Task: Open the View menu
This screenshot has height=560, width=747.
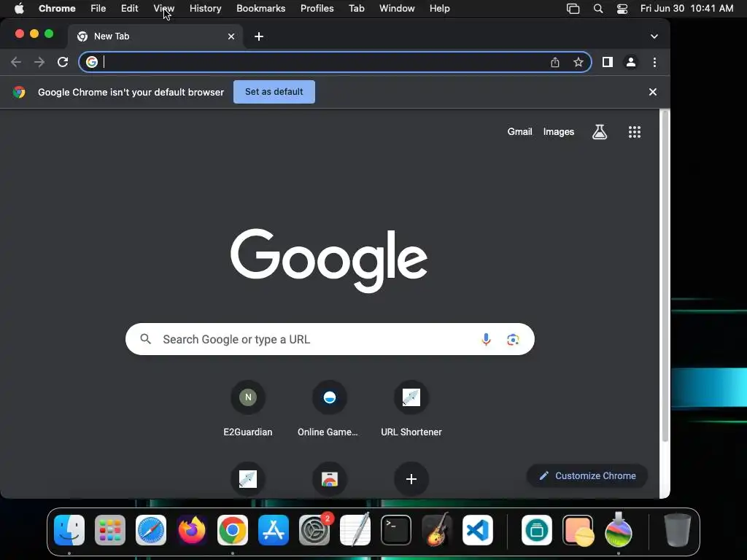Action: point(164,9)
